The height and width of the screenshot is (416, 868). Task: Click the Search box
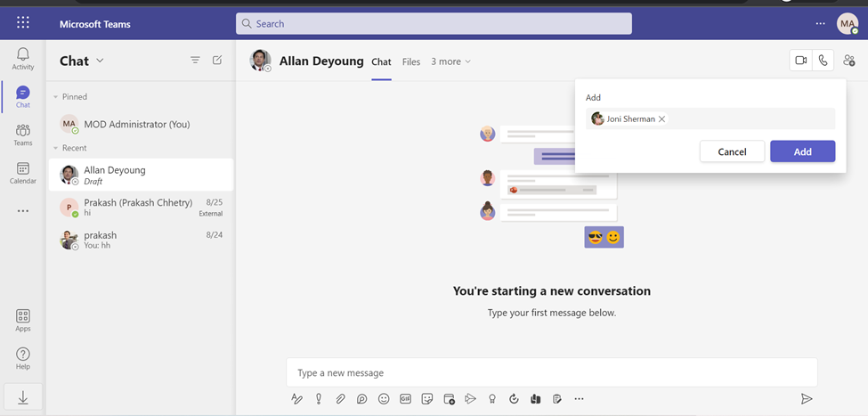pyautogui.click(x=434, y=24)
